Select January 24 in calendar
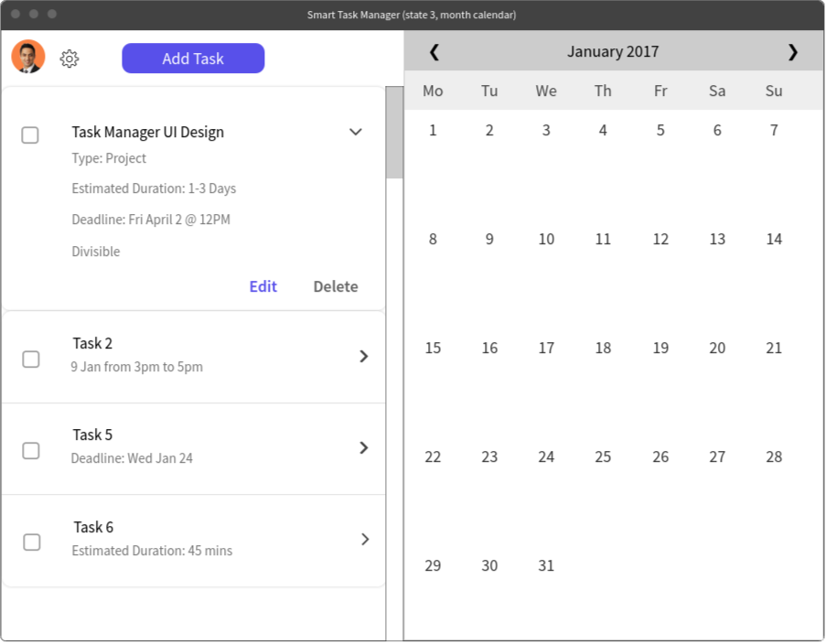 tap(546, 456)
